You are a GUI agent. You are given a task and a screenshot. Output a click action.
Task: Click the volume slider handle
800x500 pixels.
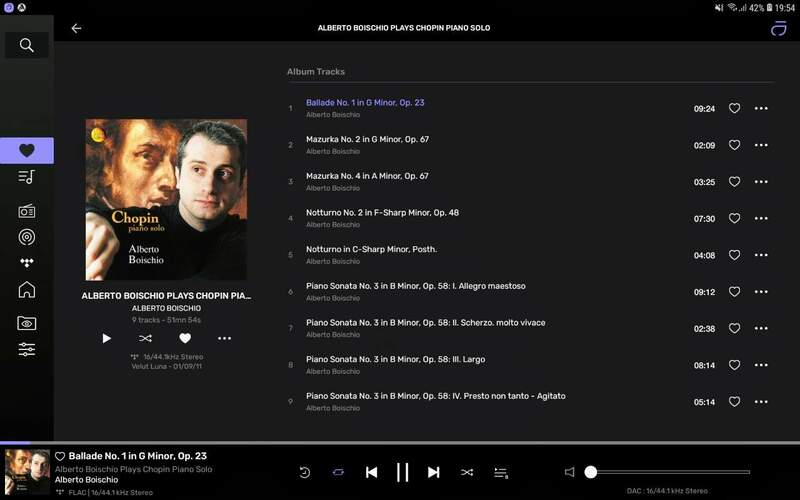591,472
